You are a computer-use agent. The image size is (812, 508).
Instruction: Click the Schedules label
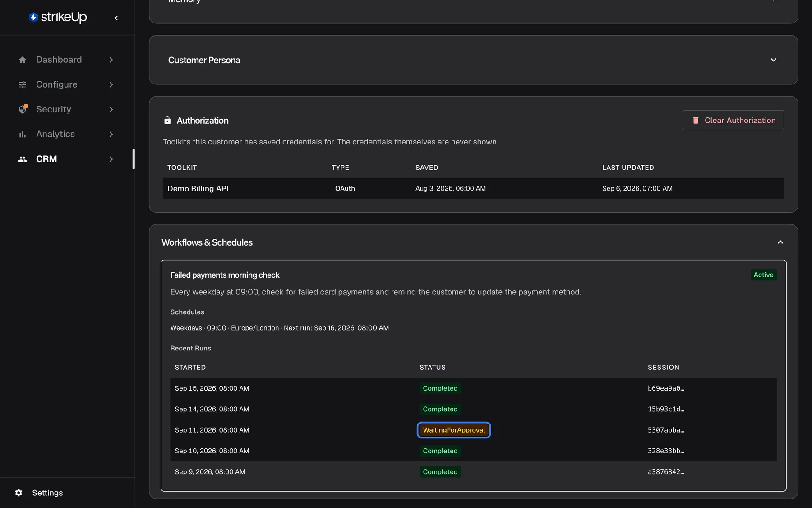(x=187, y=312)
